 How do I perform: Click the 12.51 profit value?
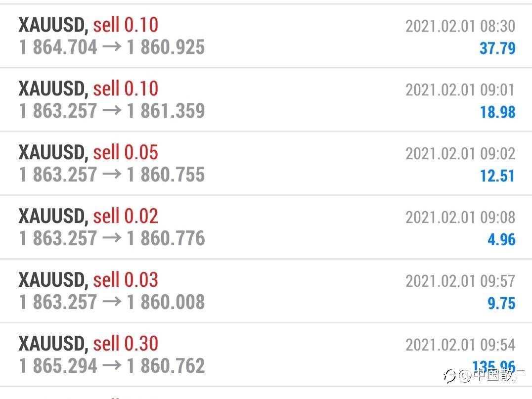(498, 176)
